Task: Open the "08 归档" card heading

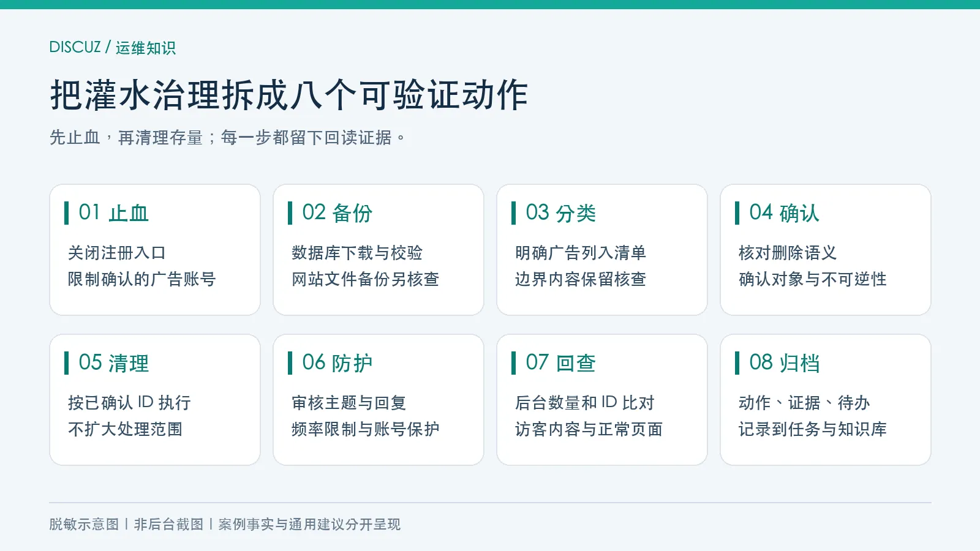Action: [785, 363]
